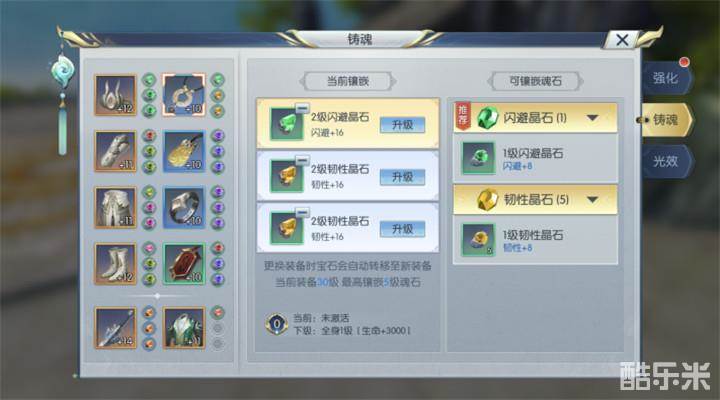Upgrade the 2级闪避晶石 with 升级
Image resolution: width=720 pixels, height=400 pixels.
402,125
